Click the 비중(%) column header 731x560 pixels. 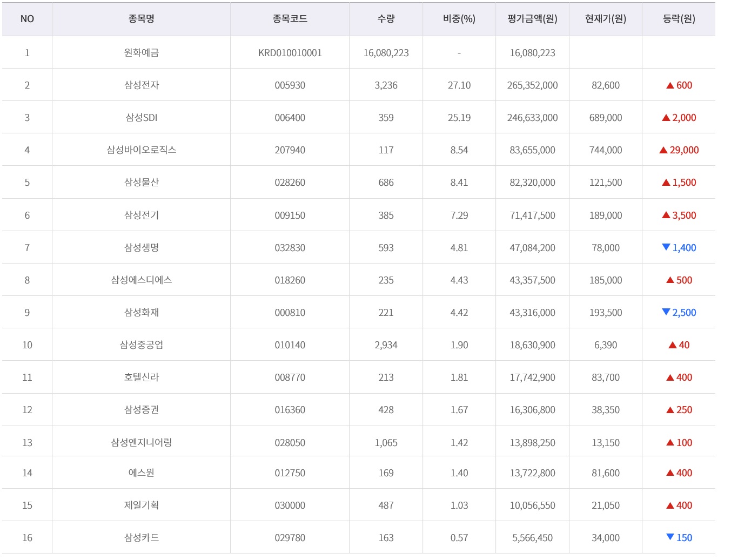459,19
